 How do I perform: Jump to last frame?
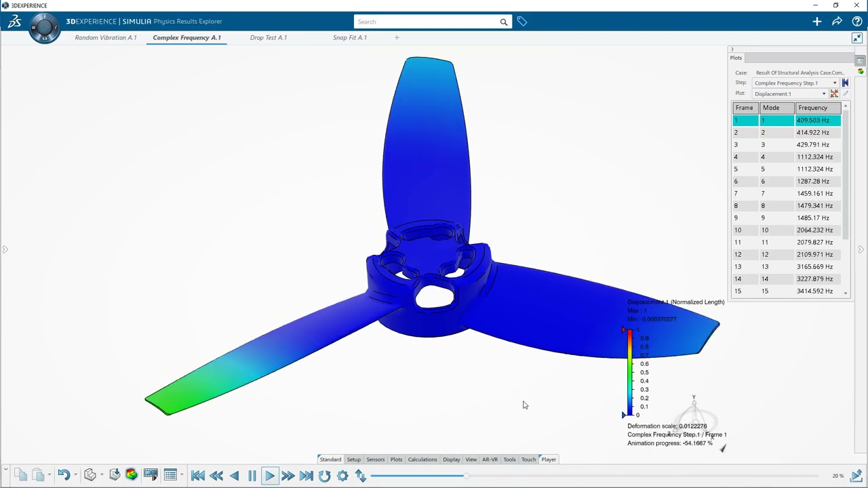tap(307, 476)
